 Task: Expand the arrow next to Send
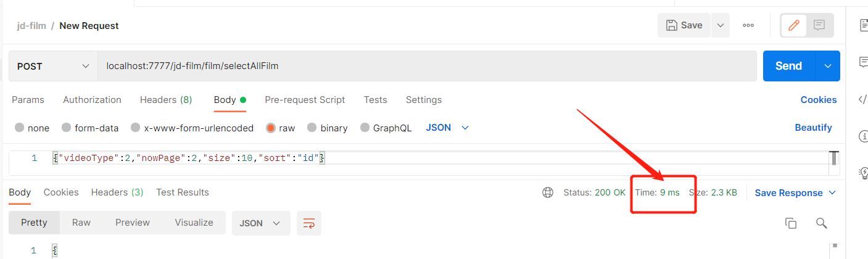(828, 66)
